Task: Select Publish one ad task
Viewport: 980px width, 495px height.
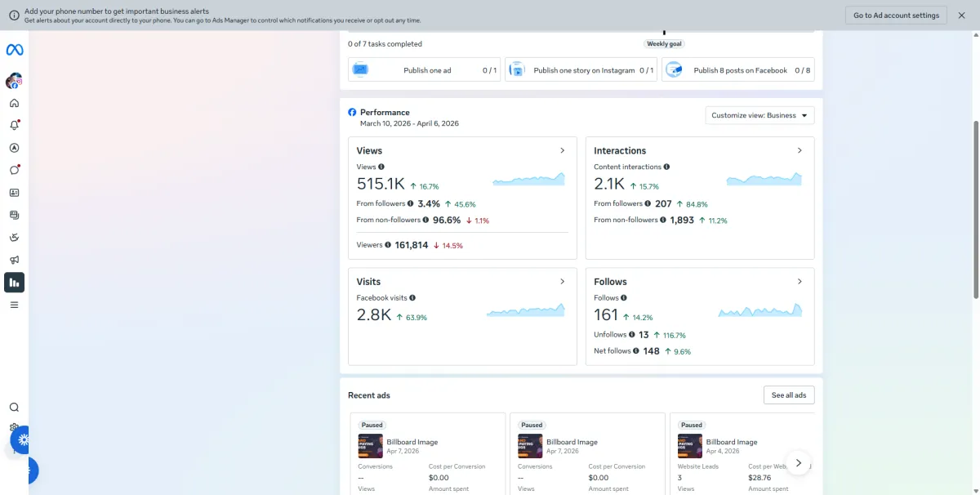Action: tap(425, 70)
